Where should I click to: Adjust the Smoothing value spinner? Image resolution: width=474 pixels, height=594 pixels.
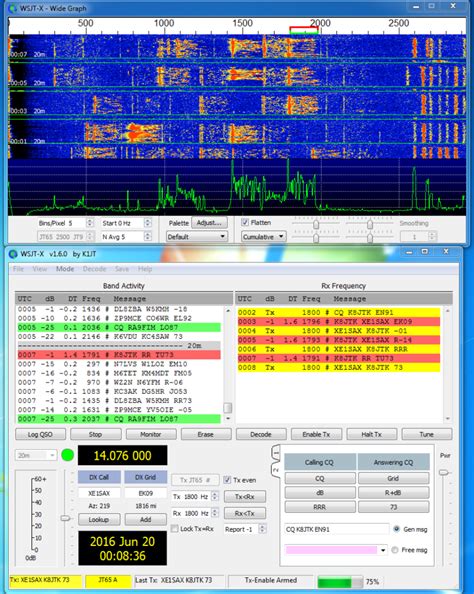(432, 237)
